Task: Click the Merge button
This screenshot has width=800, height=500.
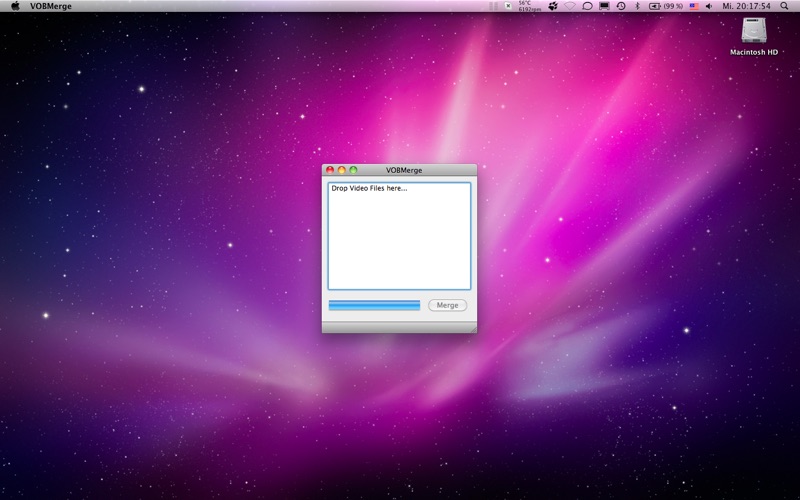Action: [x=447, y=305]
